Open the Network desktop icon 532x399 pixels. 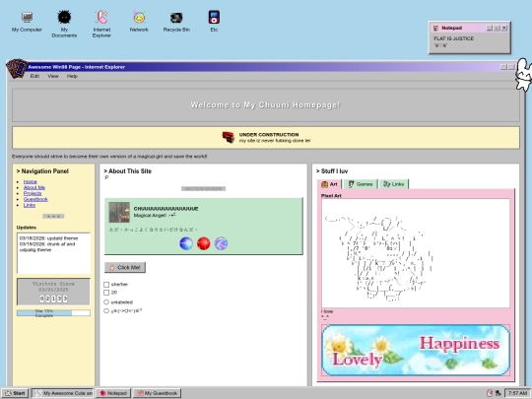coord(139,22)
